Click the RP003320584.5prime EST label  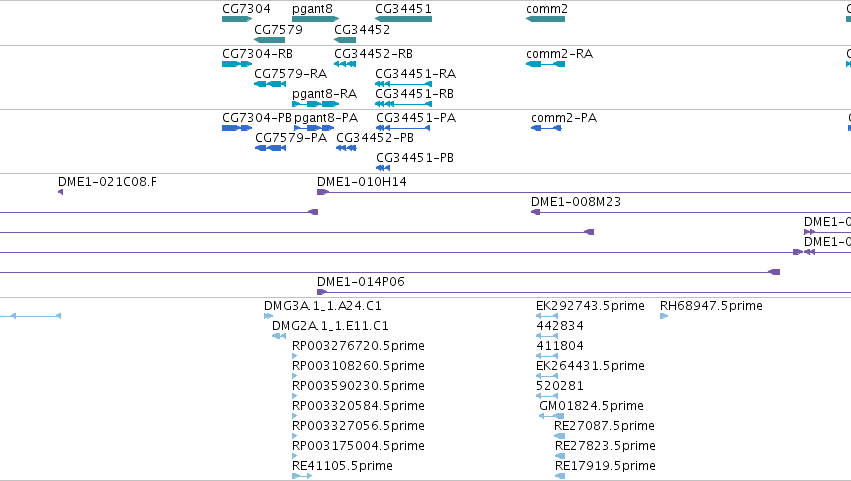coord(358,406)
